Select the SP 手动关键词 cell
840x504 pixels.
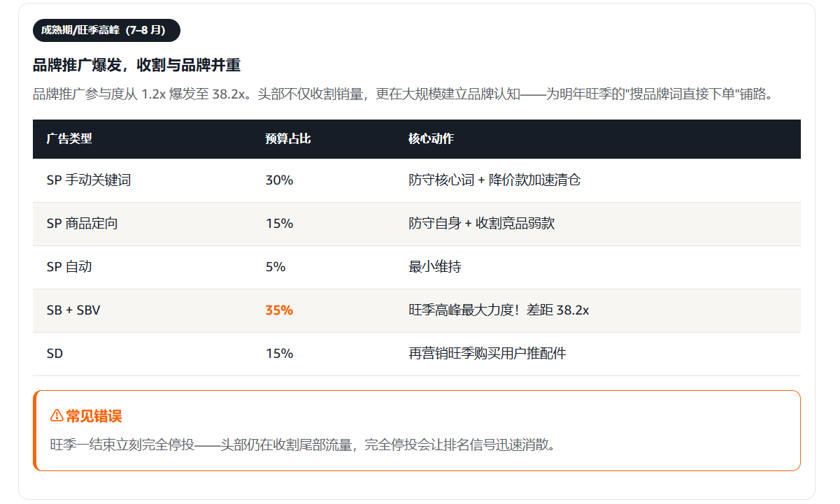click(x=89, y=180)
